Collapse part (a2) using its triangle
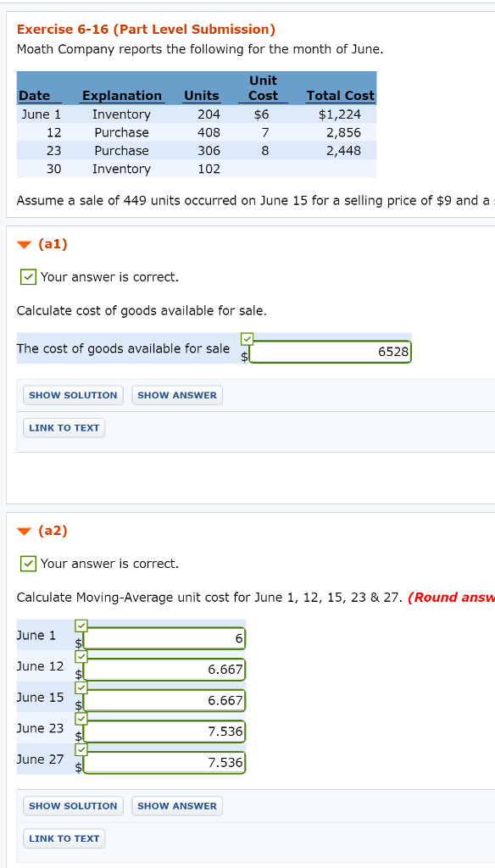The image size is (495, 868). [x=22, y=531]
